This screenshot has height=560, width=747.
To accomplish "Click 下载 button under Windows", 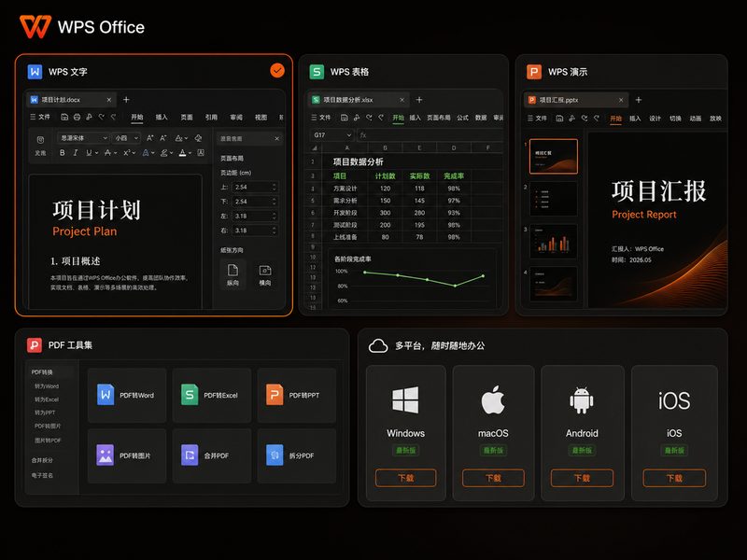I will click(405, 478).
